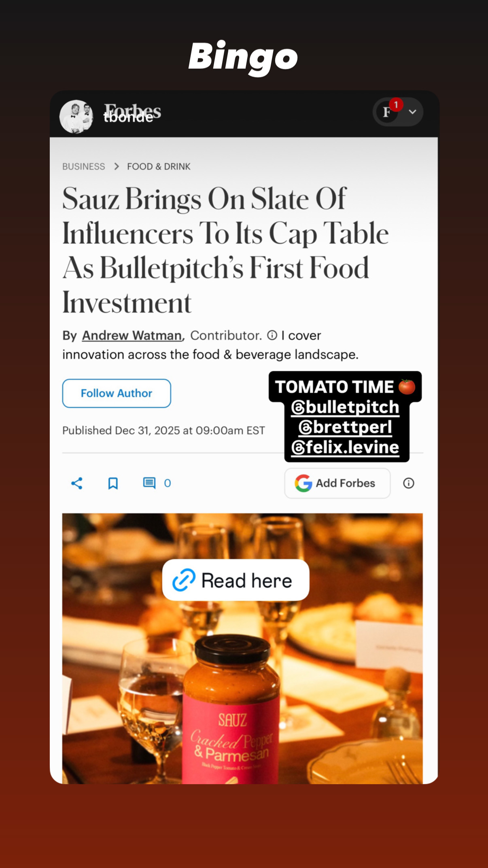Select the FOOD & DRINK breadcrumb
488x868 pixels.
pos(159,166)
